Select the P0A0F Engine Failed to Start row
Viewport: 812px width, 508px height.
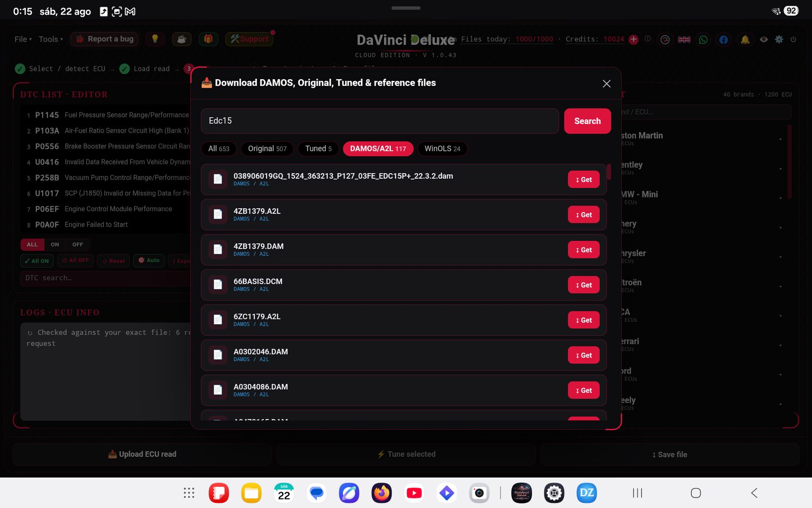(108, 225)
